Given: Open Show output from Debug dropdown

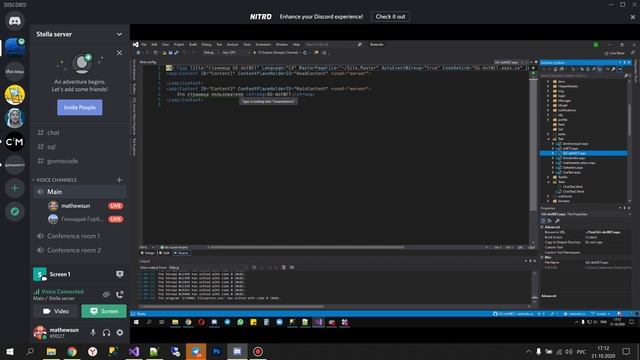Looking at the screenshot, I should [x=209, y=268].
